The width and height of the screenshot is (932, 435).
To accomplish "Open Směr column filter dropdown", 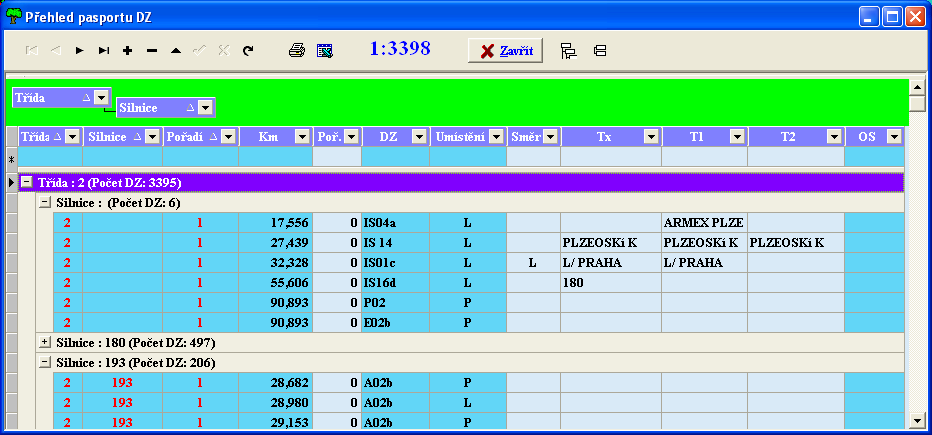I will 550,137.
